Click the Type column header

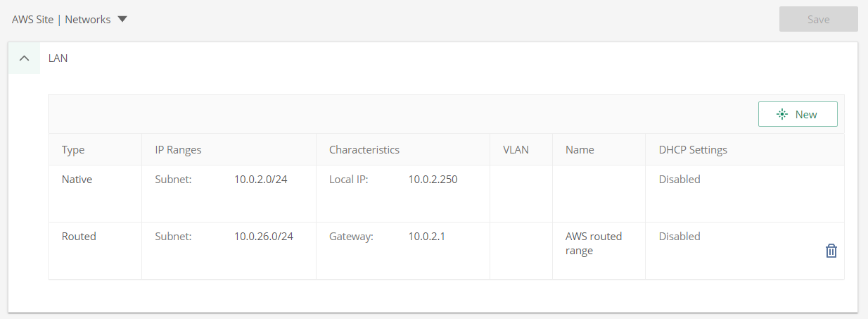click(x=73, y=150)
